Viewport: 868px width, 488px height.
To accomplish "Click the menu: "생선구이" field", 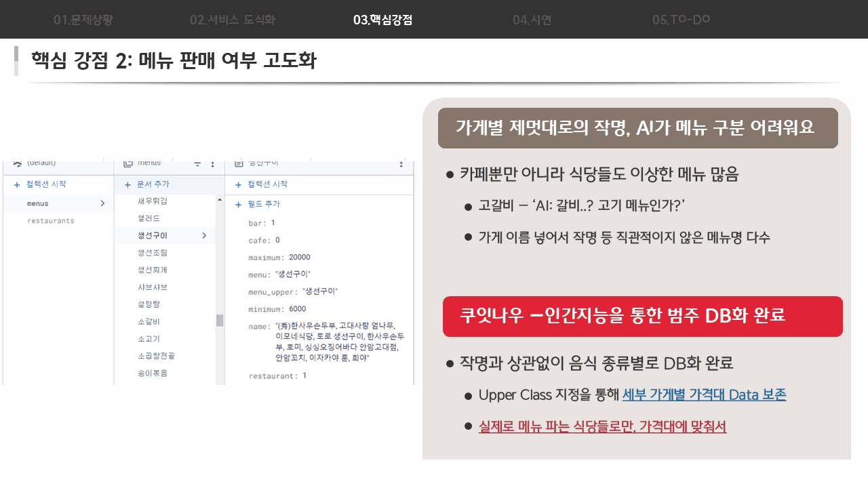I will point(279,274).
